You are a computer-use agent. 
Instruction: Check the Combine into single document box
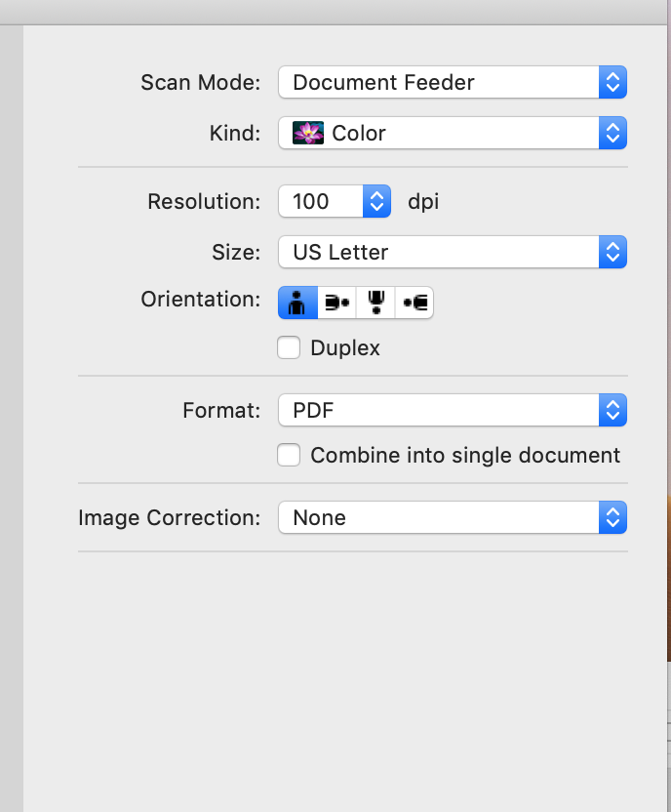click(x=289, y=455)
